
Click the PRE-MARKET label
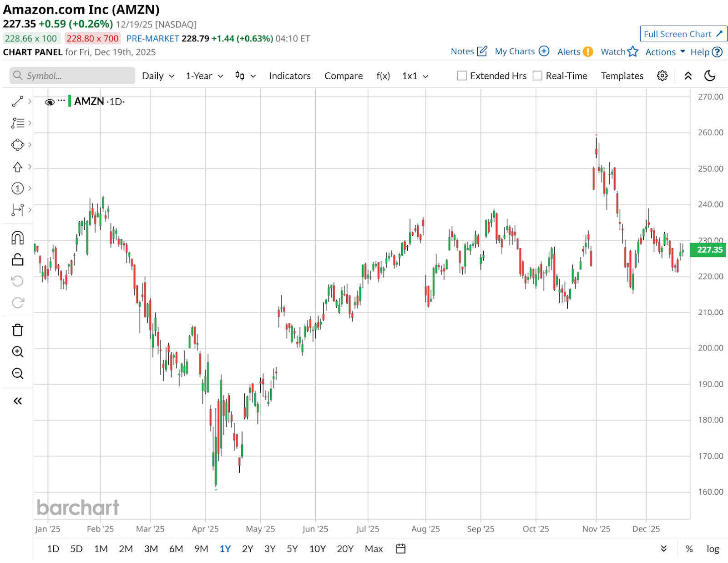152,39
